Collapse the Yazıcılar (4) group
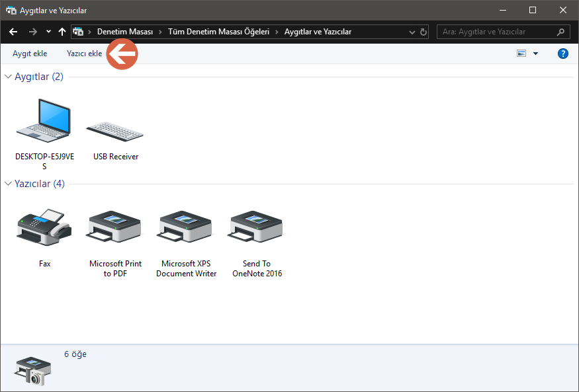Image resolution: width=579 pixels, height=392 pixels. click(x=8, y=184)
